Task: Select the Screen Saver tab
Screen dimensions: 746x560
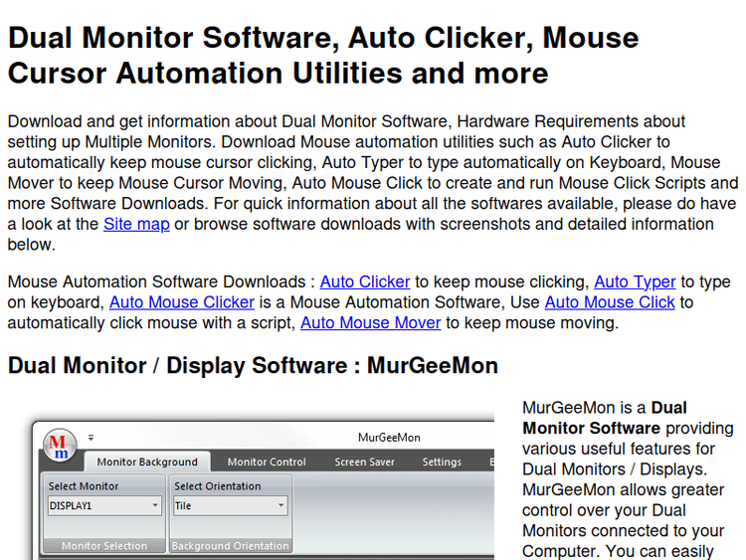Action: point(364,462)
